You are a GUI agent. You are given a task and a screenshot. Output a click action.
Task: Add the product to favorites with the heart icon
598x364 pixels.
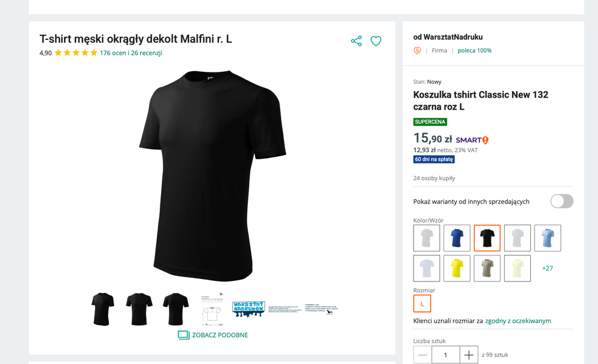[376, 41]
